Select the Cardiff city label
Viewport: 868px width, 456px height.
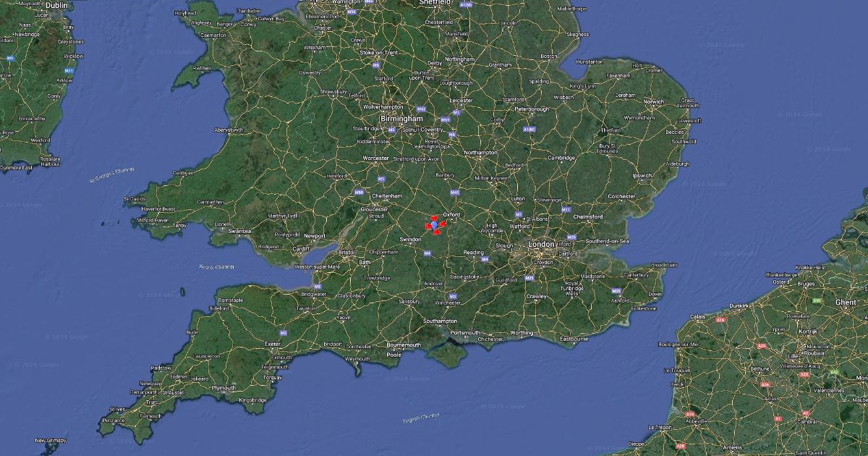point(301,249)
